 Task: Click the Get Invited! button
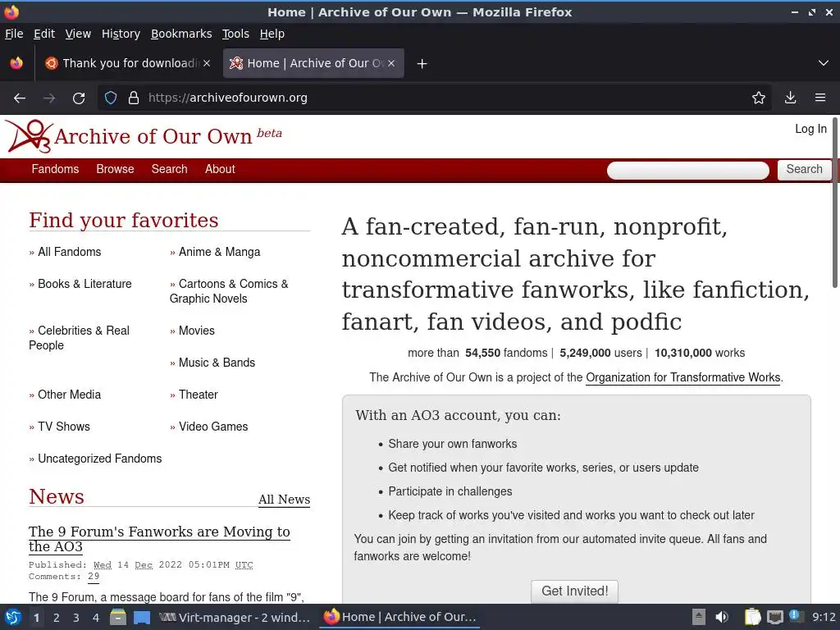tap(575, 591)
